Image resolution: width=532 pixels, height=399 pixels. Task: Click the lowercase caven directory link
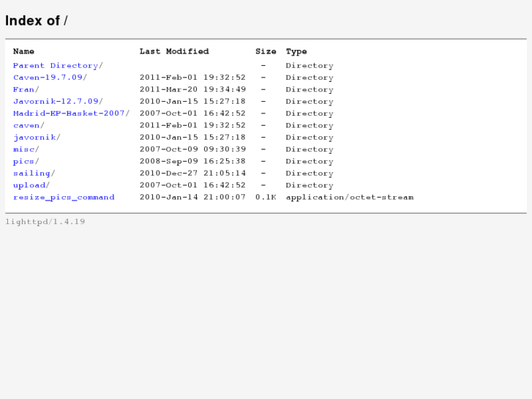[x=26, y=125]
